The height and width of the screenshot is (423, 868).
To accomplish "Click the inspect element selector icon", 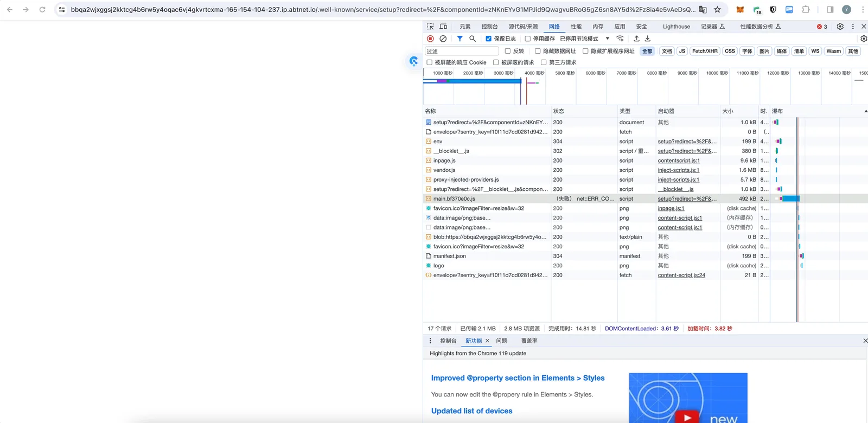I will (x=430, y=27).
